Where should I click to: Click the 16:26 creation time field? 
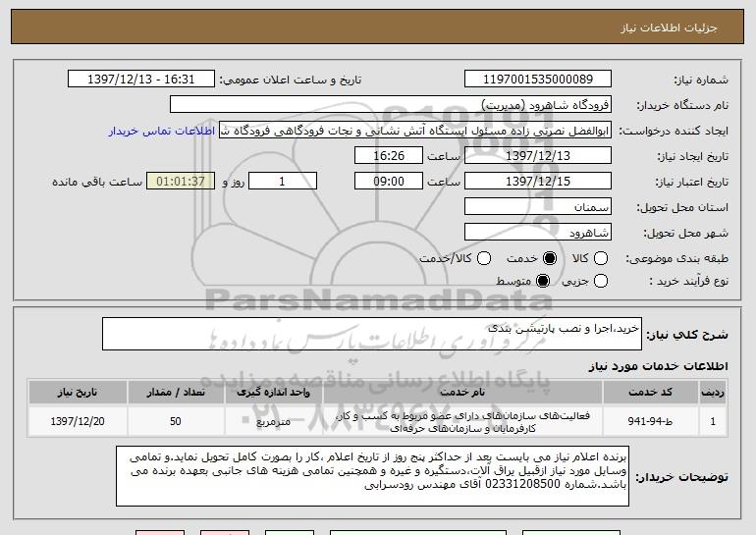pos(389,156)
